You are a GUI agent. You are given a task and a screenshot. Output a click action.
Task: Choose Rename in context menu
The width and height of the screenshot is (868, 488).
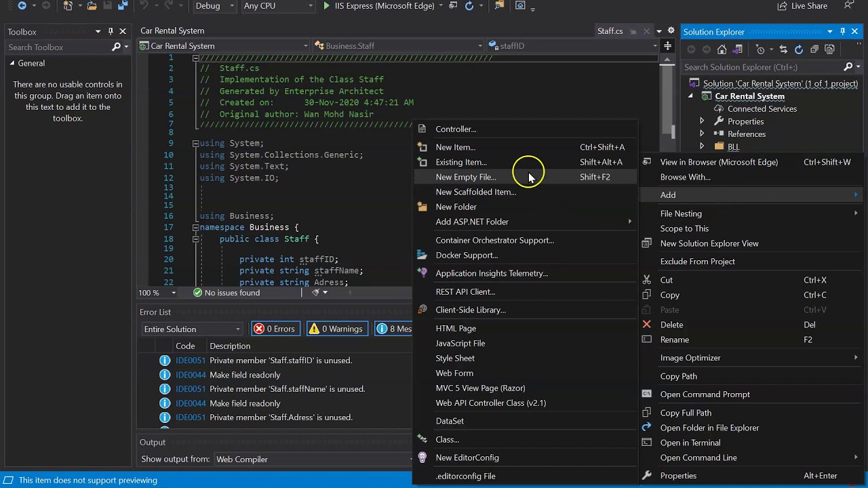point(751,340)
